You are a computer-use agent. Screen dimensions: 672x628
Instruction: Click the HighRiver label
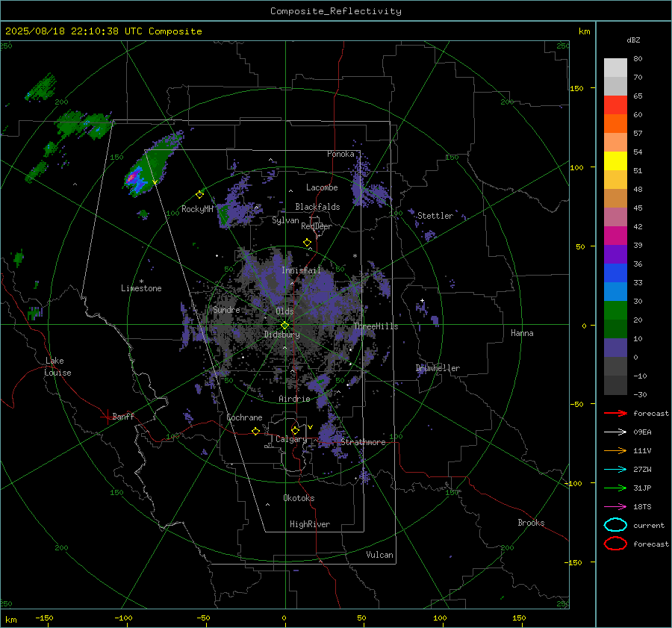310,524
